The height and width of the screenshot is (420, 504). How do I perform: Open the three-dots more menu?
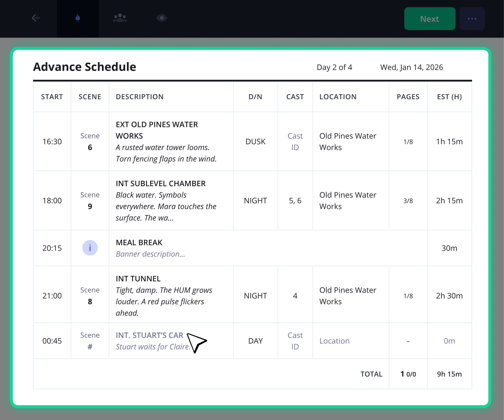(472, 19)
